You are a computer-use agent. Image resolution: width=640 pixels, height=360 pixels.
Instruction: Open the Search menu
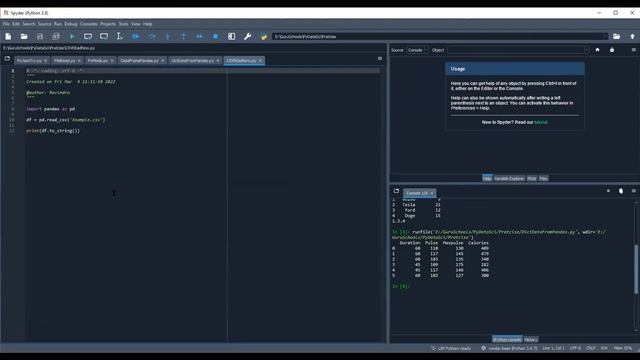click(29, 24)
